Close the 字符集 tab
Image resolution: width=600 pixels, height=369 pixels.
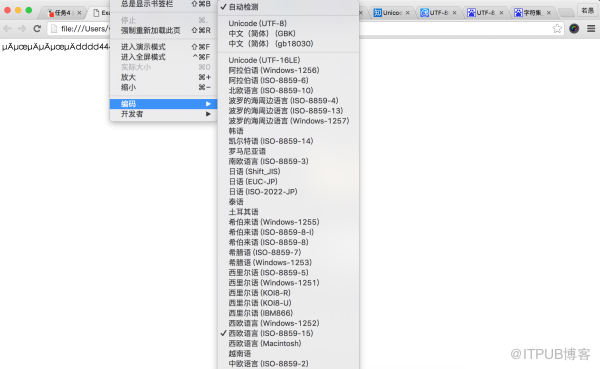click(549, 13)
